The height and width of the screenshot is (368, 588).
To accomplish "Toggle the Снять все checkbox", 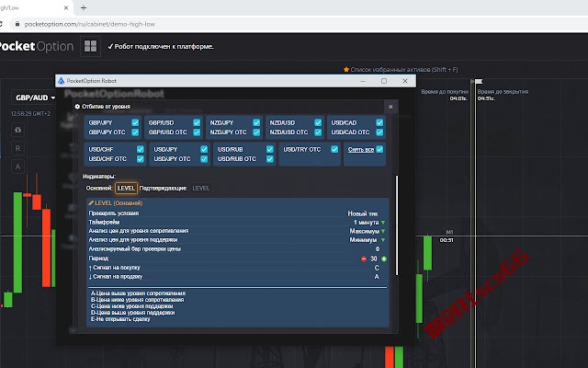I will 379,149.
